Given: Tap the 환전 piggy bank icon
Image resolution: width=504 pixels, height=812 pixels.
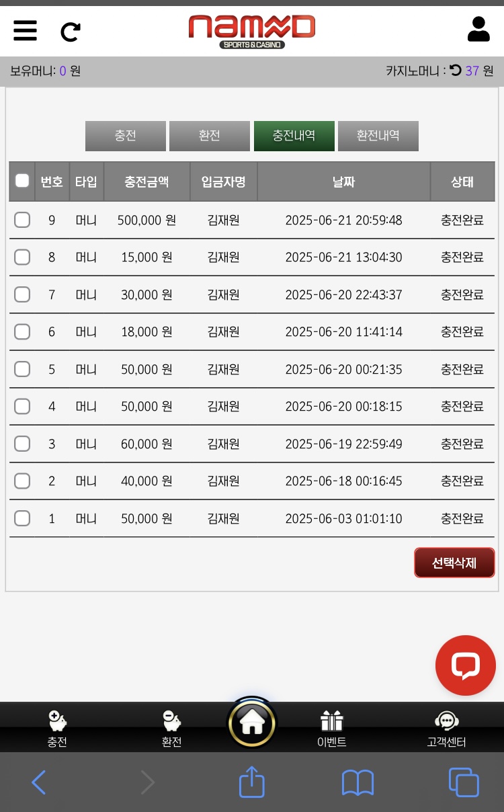Looking at the screenshot, I should (171, 721).
